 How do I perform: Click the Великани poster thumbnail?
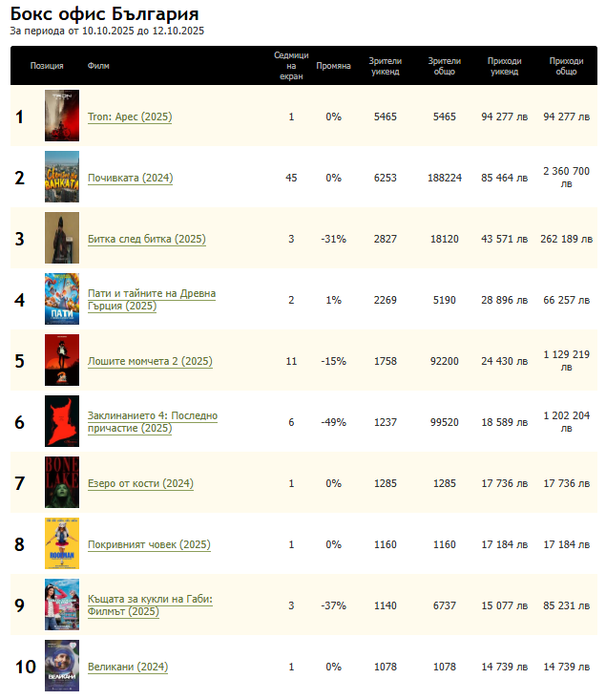coord(61,667)
